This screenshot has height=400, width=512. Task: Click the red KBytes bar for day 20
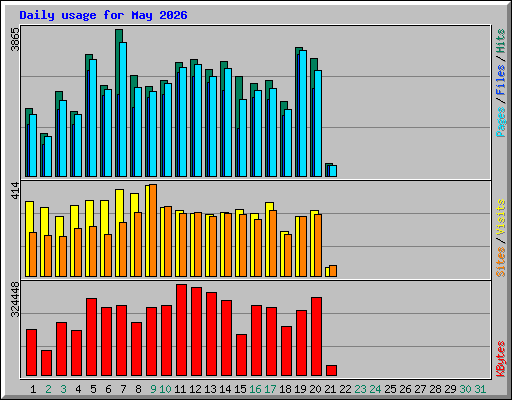[x=316, y=336]
